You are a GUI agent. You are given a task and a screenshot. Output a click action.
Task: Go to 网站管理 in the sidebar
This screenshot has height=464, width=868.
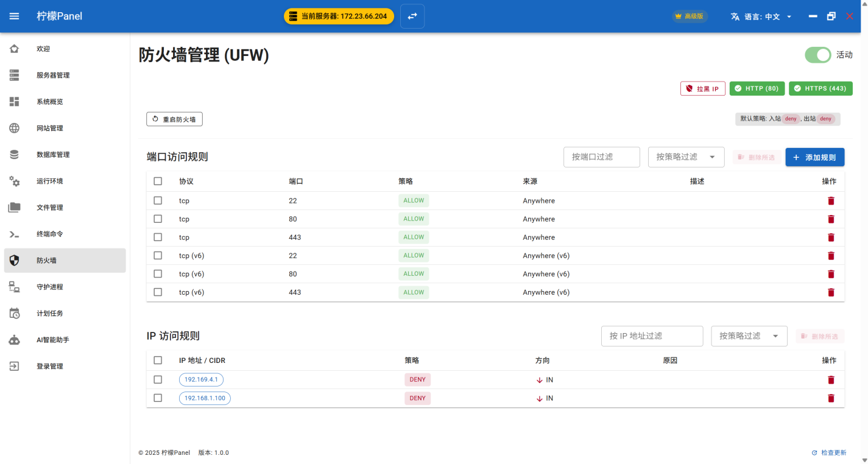50,128
